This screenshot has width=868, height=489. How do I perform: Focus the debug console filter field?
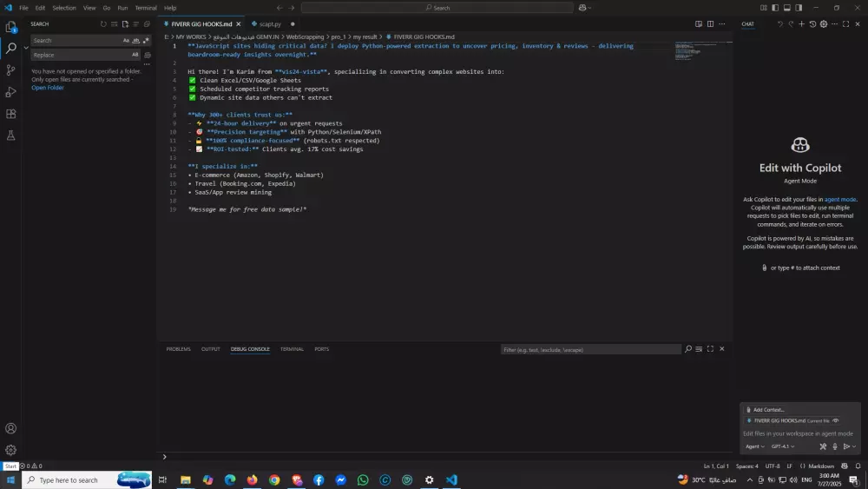click(x=590, y=349)
